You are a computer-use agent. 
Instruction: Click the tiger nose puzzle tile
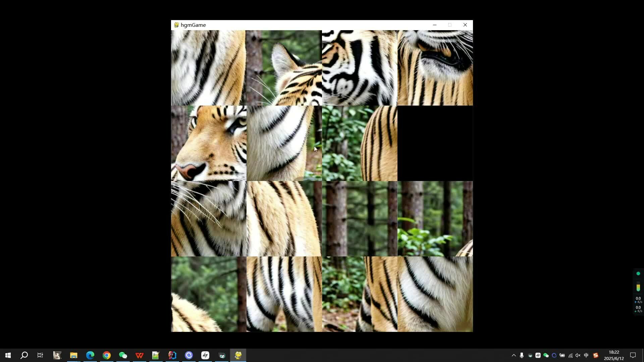point(209,143)
